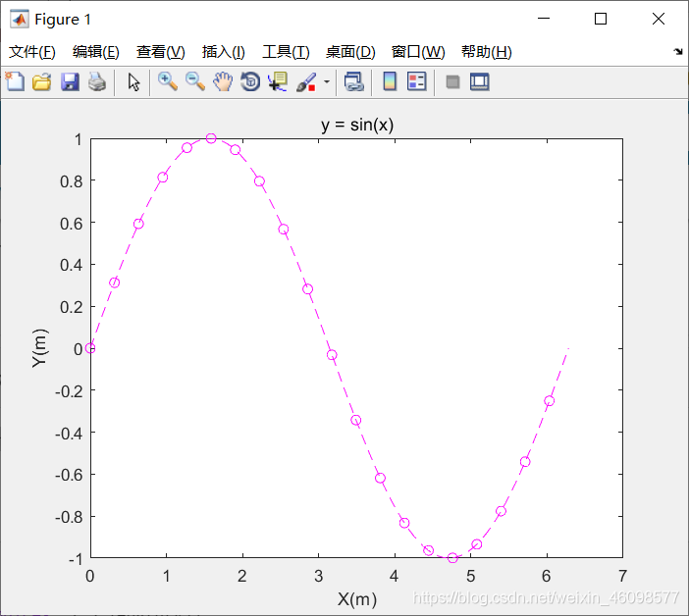Maximize the Figure 1 window
This screenshot has width=689, height=616.
(x=601, y=19)
